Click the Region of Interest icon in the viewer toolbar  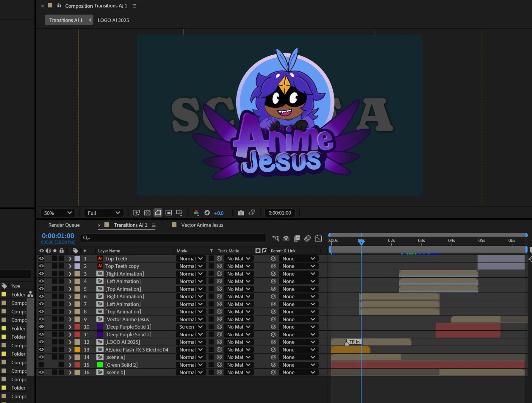tap(168, 213)
